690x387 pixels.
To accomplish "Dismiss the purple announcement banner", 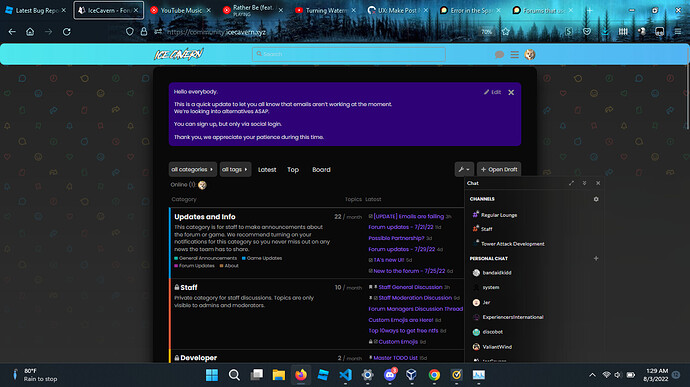I will [x=511, y=92].
